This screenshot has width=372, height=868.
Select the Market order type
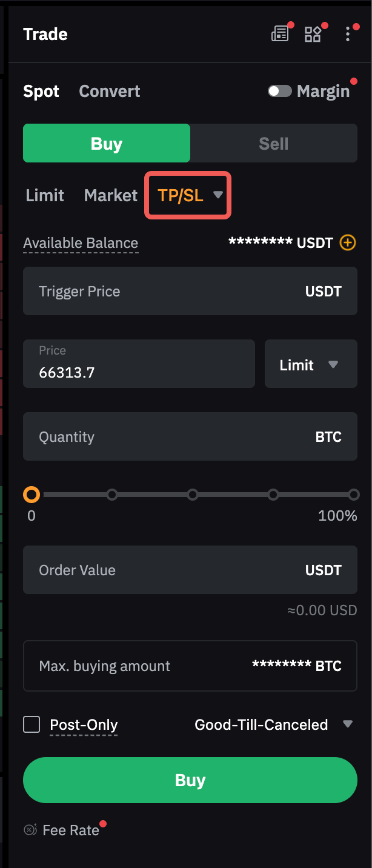pos(111,195)
